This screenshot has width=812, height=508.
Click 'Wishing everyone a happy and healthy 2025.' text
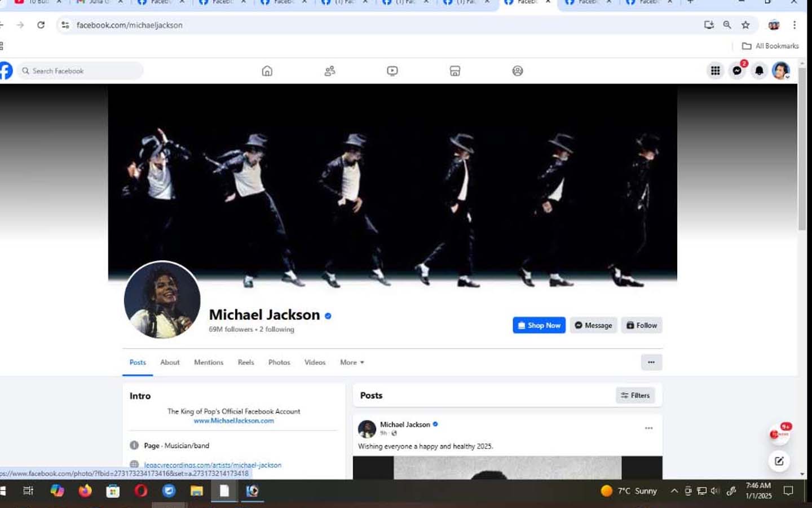pos(426,446)
